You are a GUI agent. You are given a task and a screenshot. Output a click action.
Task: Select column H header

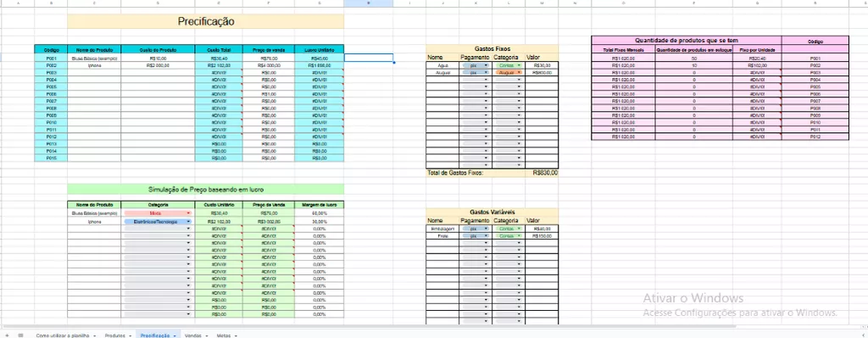pyautogui.click(x=369, y=3)
